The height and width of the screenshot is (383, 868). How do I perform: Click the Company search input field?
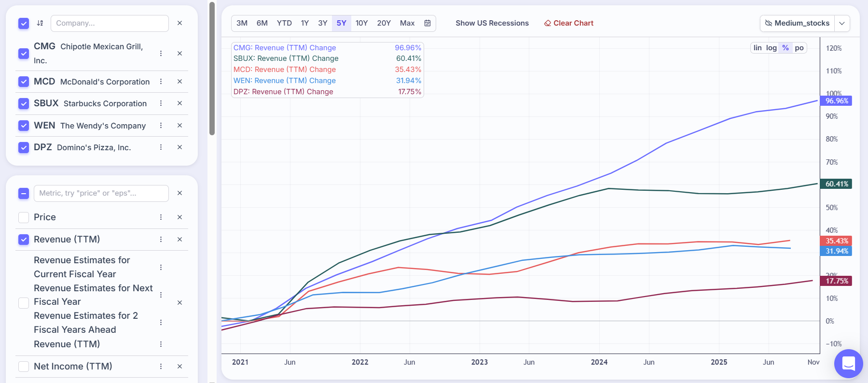coord(110,23)
